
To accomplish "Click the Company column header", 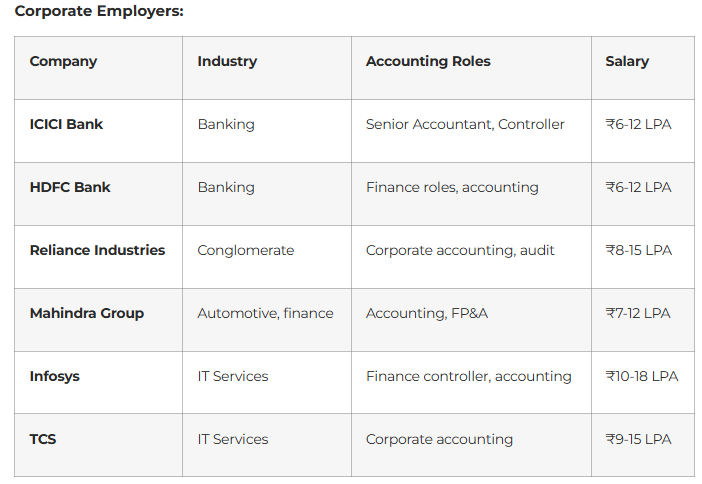I will (x=63, y=61).
